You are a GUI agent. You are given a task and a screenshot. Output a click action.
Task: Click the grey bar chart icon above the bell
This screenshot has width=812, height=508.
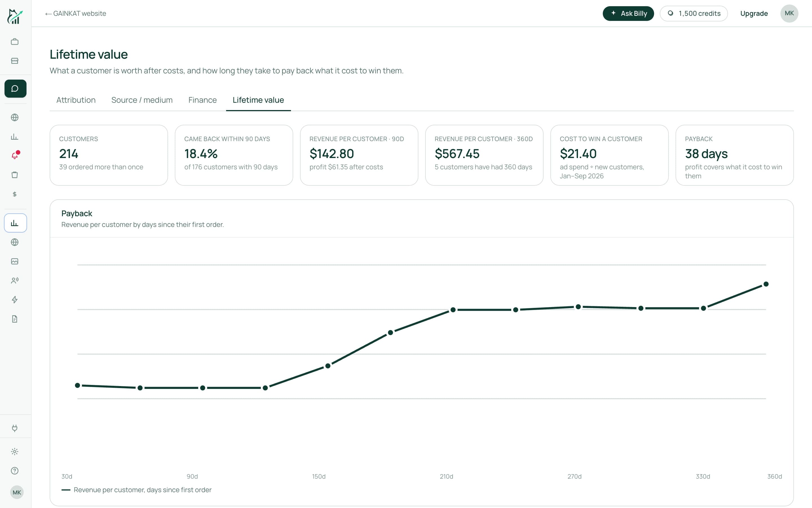tap(14, 136)
